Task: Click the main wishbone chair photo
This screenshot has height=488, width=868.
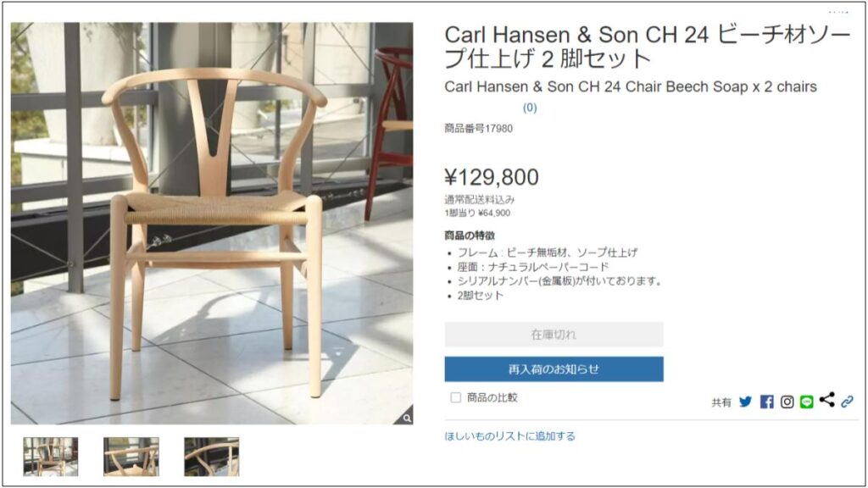Action: pyautogui.click(x=211, y=223)
